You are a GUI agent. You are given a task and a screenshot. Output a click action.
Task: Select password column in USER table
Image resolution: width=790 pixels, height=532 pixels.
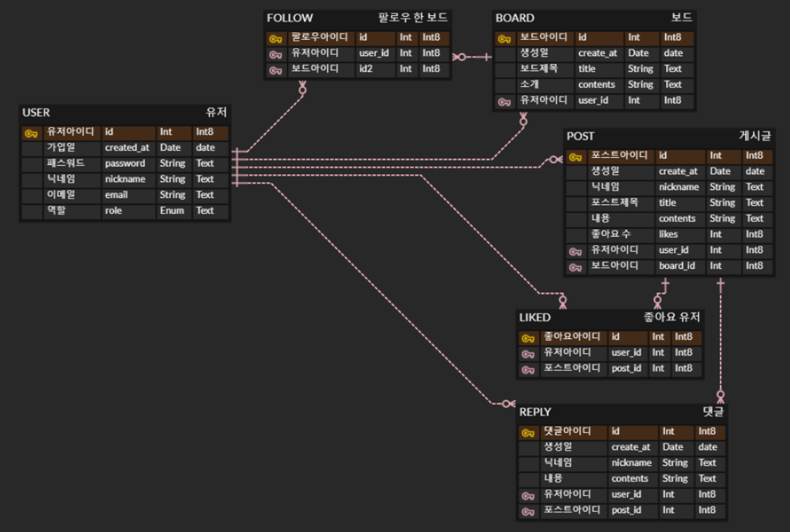[x=125, y=163]
